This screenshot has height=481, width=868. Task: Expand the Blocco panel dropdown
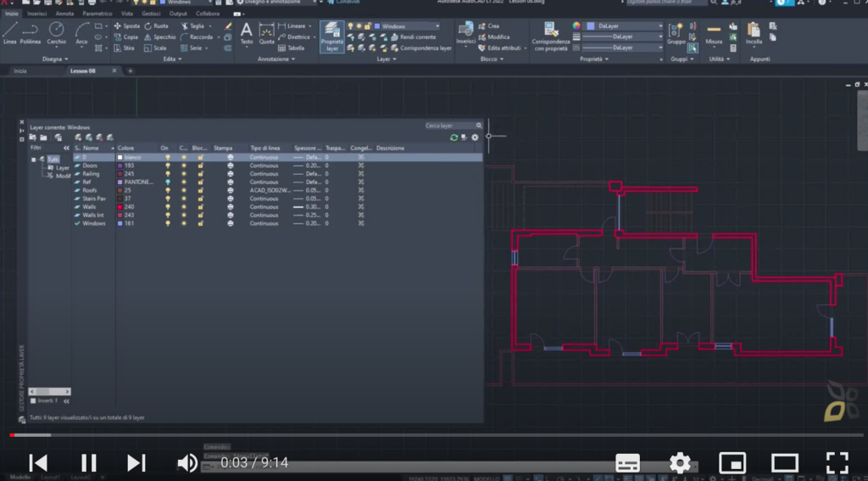(492, 59)
